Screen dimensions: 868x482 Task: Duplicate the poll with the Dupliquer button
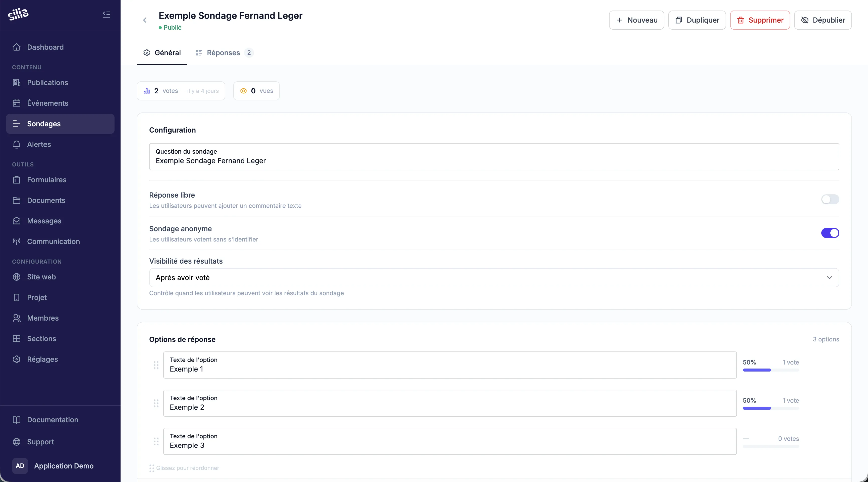[x=697, y=20]
